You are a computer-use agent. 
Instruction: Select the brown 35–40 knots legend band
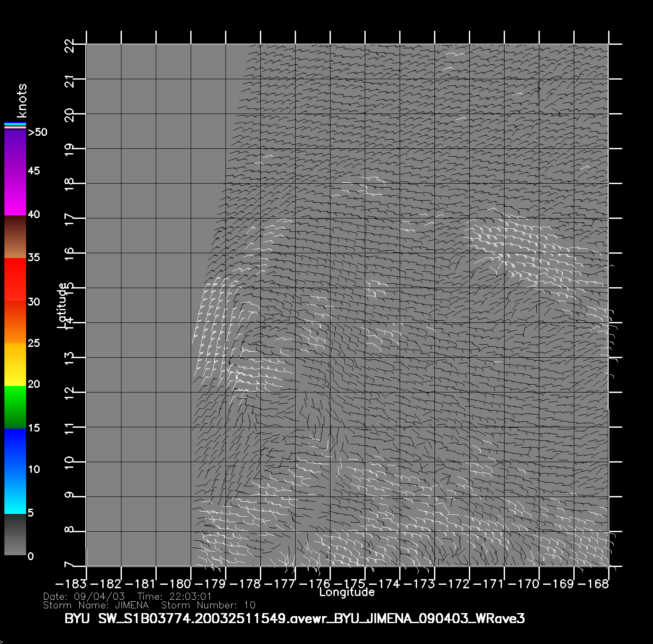pos(15,237)
